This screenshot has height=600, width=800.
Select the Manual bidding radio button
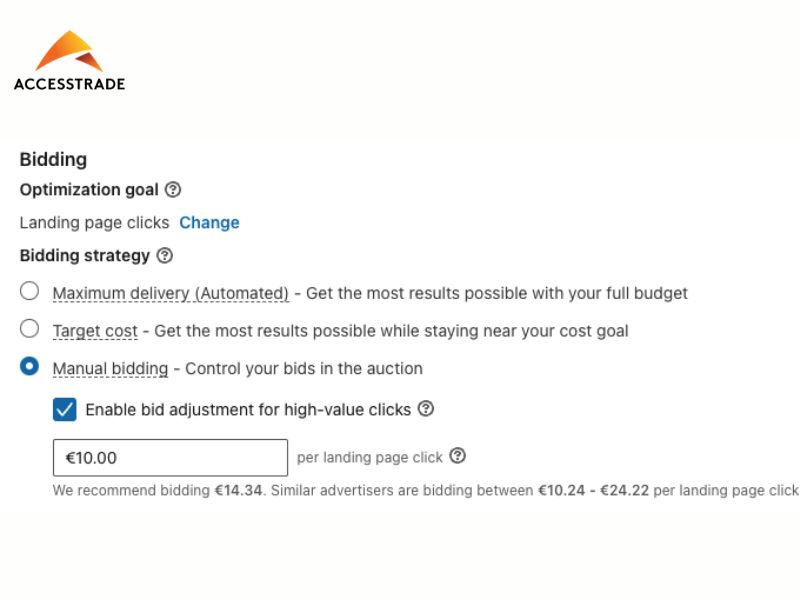[30, 366]
